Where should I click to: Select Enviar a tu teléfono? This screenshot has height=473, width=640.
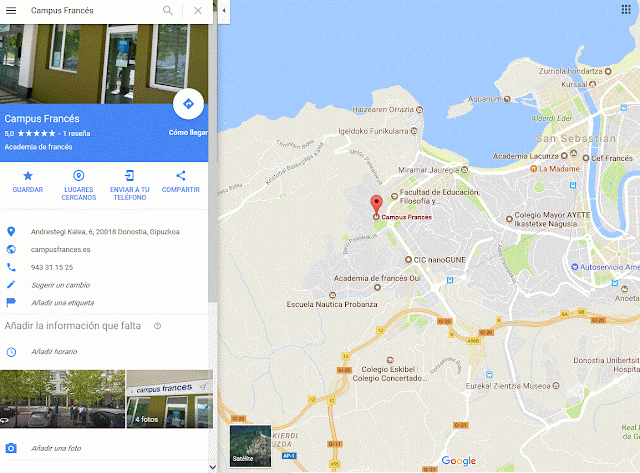pos(130,186)
